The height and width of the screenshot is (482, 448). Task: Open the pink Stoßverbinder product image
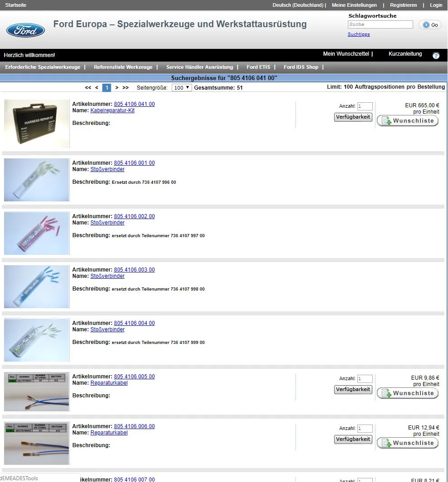click(x=36, y=233)
